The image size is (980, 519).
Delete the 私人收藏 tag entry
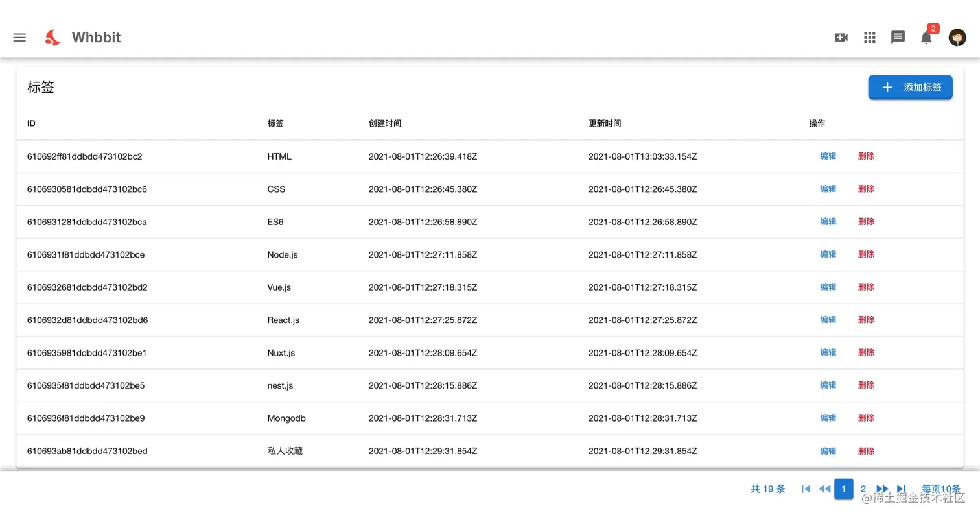(866, 451)
